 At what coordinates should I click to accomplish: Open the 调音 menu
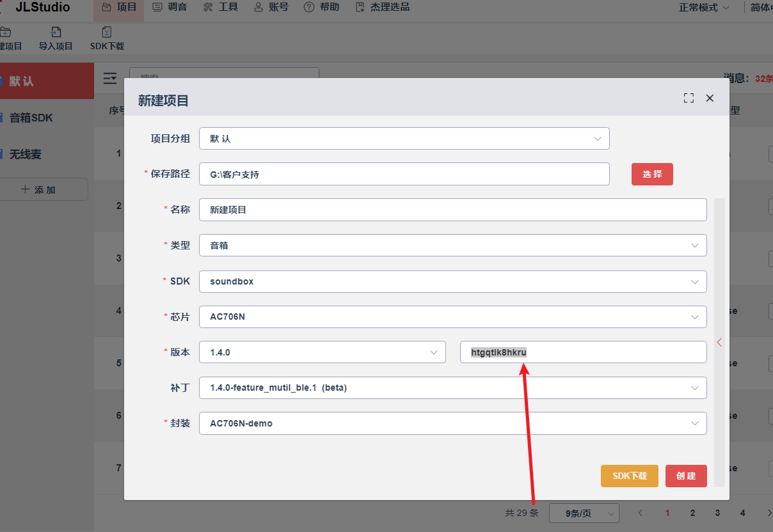click(170, 8)
